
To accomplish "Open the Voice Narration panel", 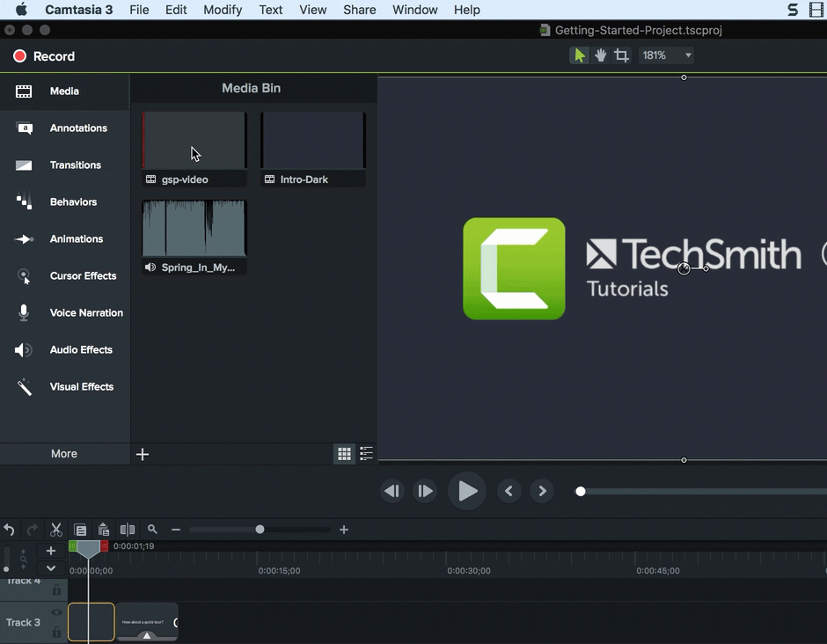I will [85, 312].
